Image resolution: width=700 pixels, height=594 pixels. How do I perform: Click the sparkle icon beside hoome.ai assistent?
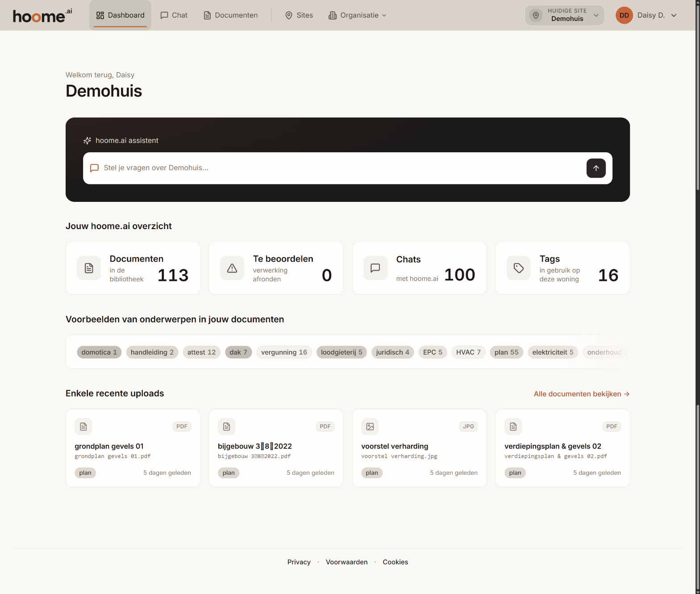pyautogui.click(x=87, y=141)
